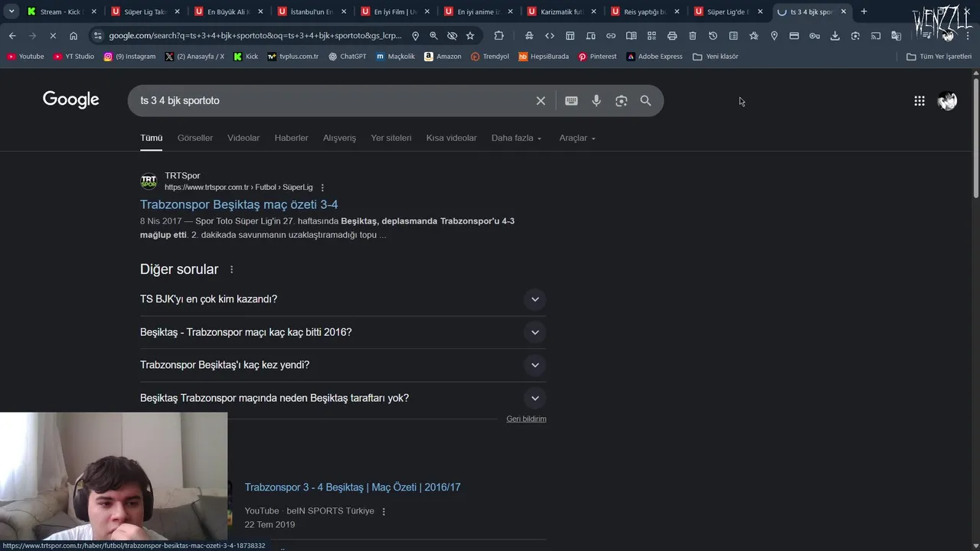Open the on-screen keyboard icon in the search box
980x551 pixels.
coord(571,101)
